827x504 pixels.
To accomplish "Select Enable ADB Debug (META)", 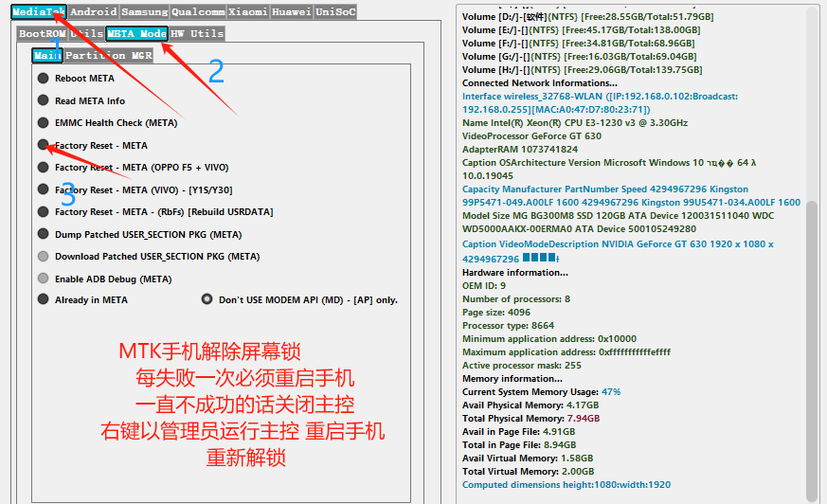I will click(44, 279).
